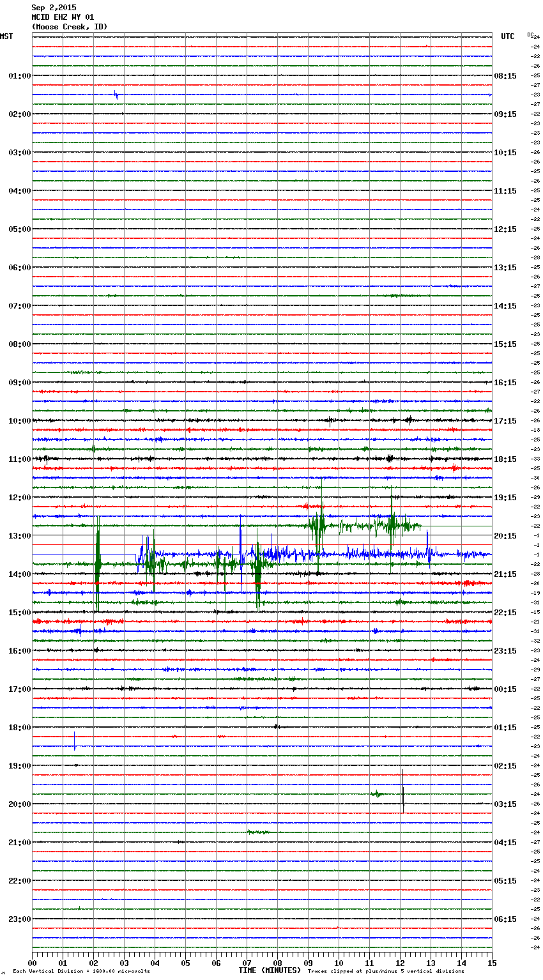Click the vertical division microvolts scale note
This screenshot has height=980, width=543.
pyautogui.click(x=81, y=972)
